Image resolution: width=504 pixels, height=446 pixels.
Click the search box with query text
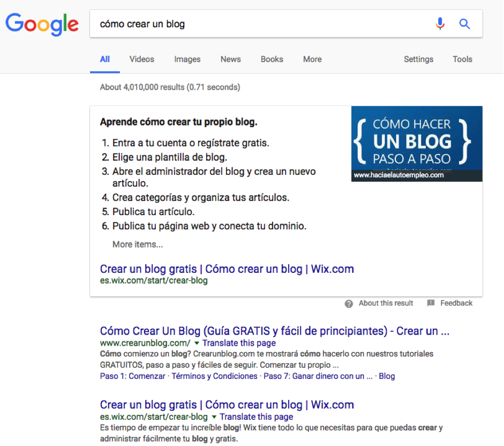tap(257, 24)
